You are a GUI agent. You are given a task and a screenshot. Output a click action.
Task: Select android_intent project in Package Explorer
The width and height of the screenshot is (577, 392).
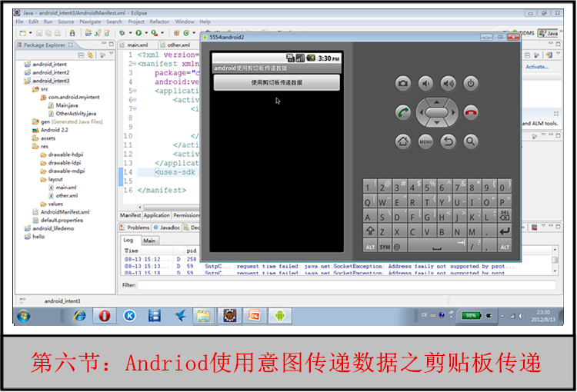tap(50, 64)
